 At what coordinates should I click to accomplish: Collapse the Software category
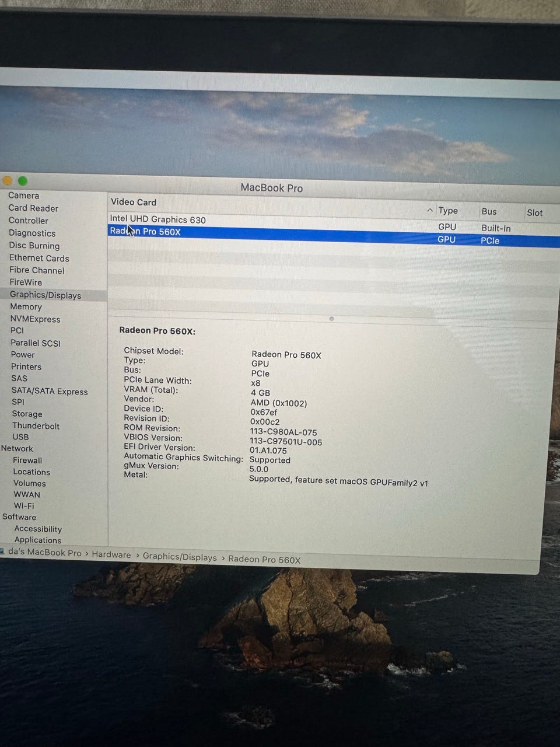tap(19, 517)
